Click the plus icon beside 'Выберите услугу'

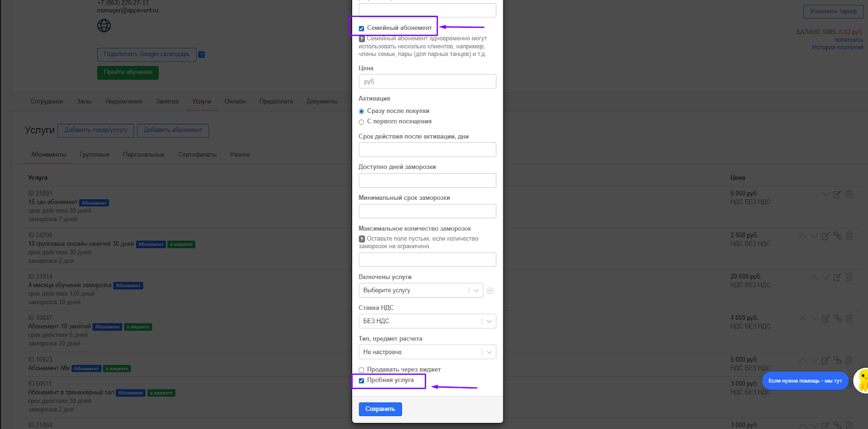tap(490, 291)
